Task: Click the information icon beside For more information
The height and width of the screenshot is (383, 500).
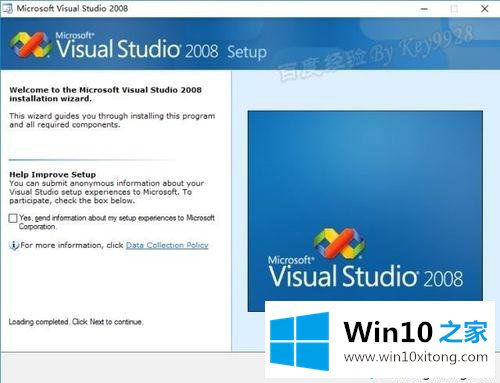Action: (x=14, y=246)
